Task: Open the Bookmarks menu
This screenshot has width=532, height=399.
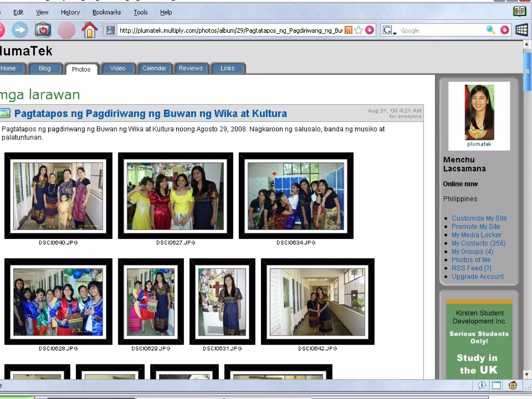Action: pos(107,12)
